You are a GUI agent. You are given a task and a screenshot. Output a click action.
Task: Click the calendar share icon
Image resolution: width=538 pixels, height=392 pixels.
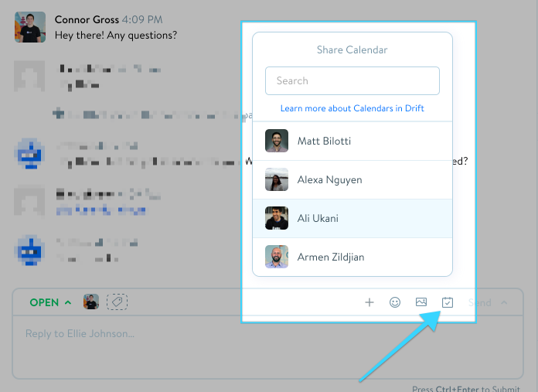[x=447, y=302]
